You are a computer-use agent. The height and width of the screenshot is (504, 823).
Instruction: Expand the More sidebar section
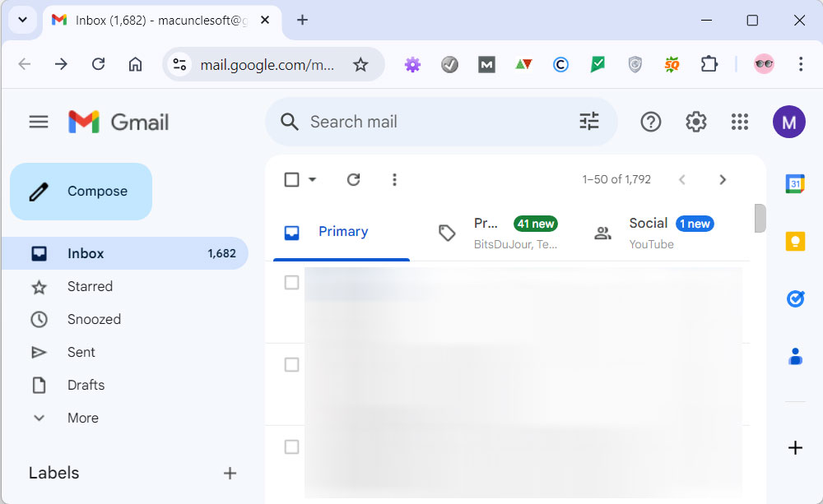point(82,418)
